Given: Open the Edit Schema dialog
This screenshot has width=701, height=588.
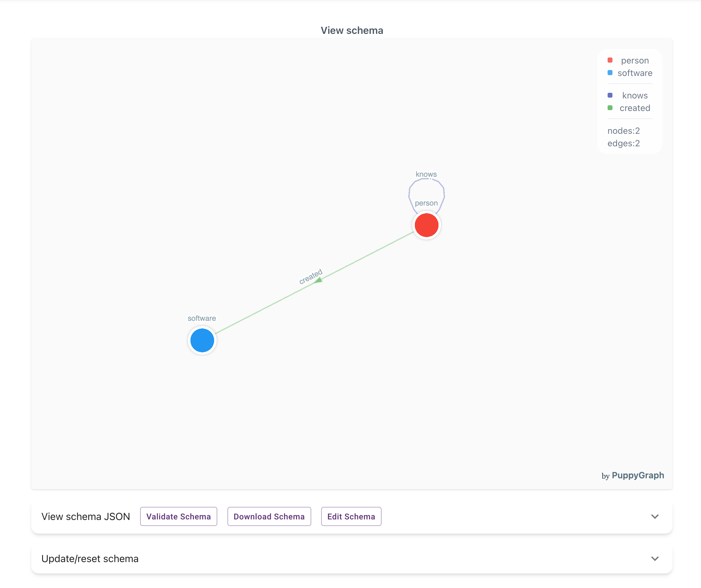Looking at the screenshot, I should (x=351, y=516).
